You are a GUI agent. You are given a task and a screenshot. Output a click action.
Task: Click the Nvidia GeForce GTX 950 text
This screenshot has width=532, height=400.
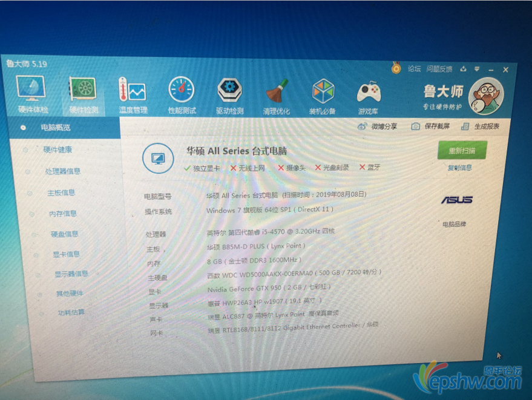269,288
